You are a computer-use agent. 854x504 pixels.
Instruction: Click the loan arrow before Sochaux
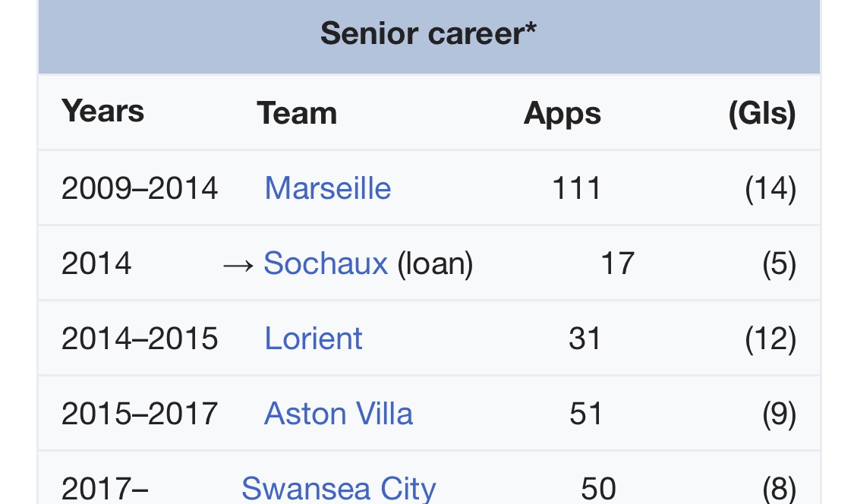pos(239,264)
